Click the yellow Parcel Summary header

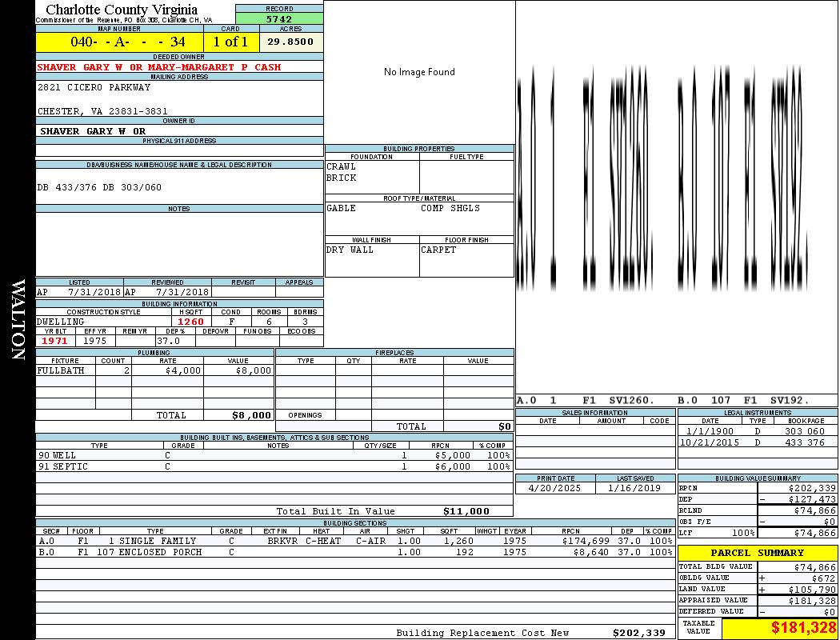click(x=758, y=553)
